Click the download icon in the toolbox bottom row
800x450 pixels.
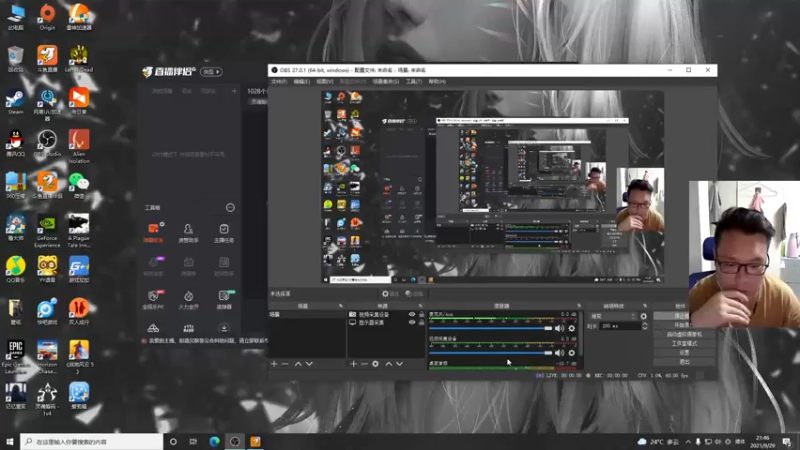tap(224, 328)
